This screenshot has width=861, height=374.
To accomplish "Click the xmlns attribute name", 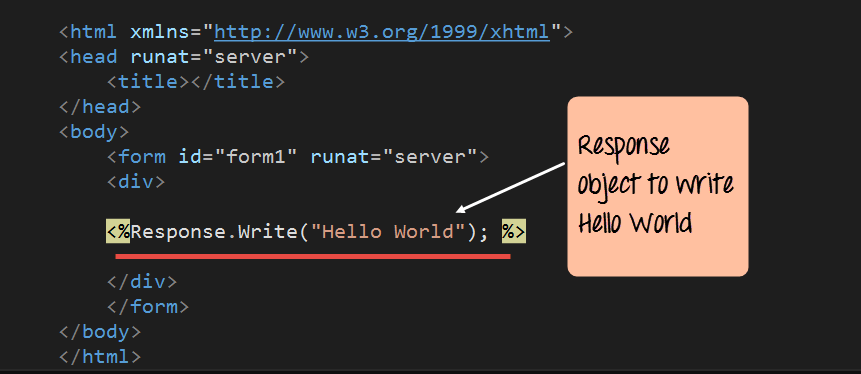I will click(x=160, y=32).
